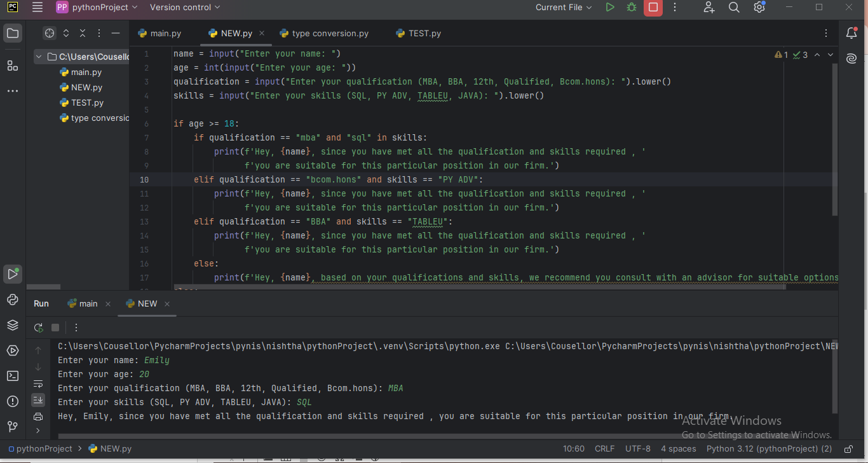Show more tool windows ellipsis in sidebar
The width and height of the screenshot is (868, 463).
coord(13,91)
